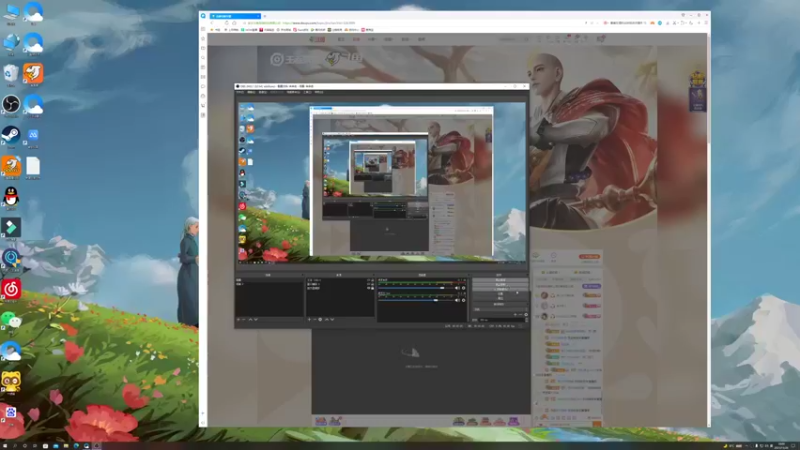Open the orange fish app icon beside Recycle Bin
Image resolution: width=800 pixels, height=450 pixels.
33,73
